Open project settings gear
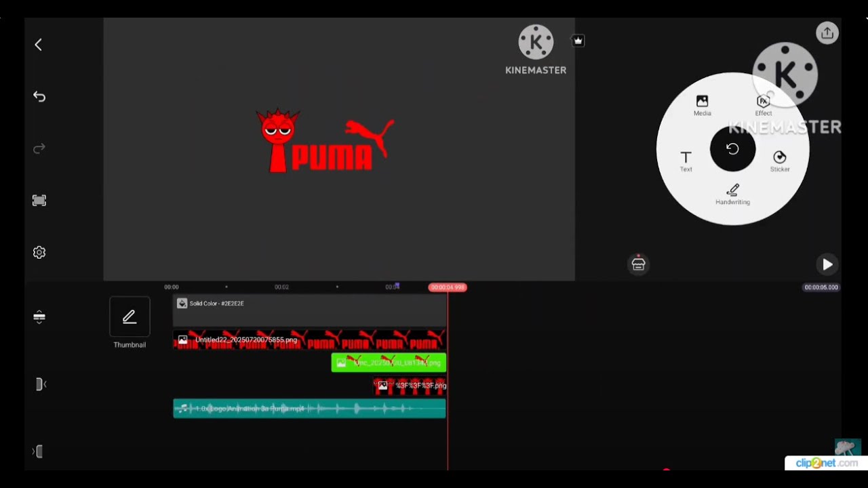This screenshot has height=488, width=868. 39,252
